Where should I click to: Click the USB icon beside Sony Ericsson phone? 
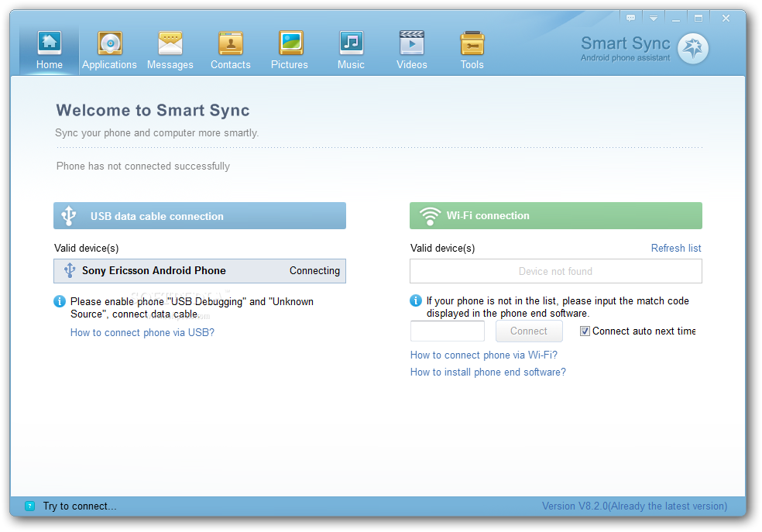pos(70,270)
